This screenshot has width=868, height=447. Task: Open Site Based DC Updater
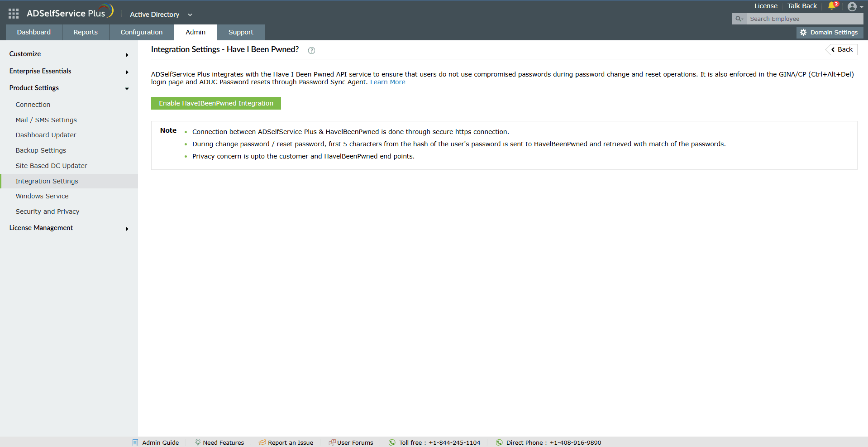tap(51, 166)
